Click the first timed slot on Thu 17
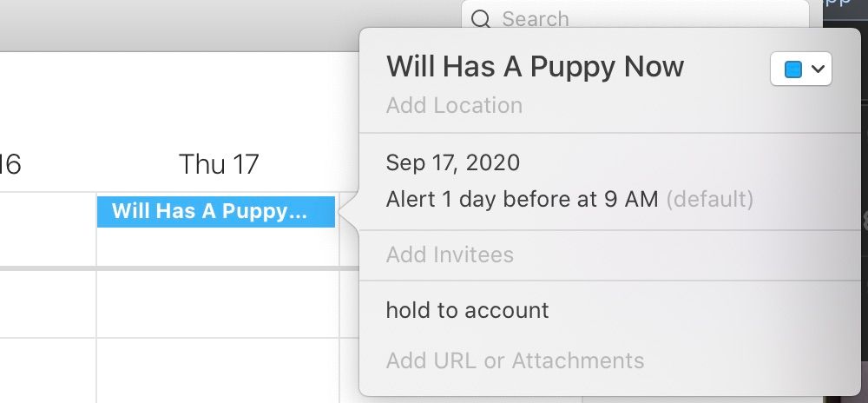 coord(217,304)
